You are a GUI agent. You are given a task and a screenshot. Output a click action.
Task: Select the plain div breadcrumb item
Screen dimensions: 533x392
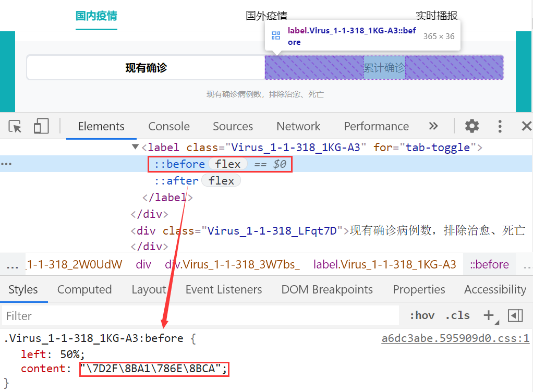coord(143,264)
